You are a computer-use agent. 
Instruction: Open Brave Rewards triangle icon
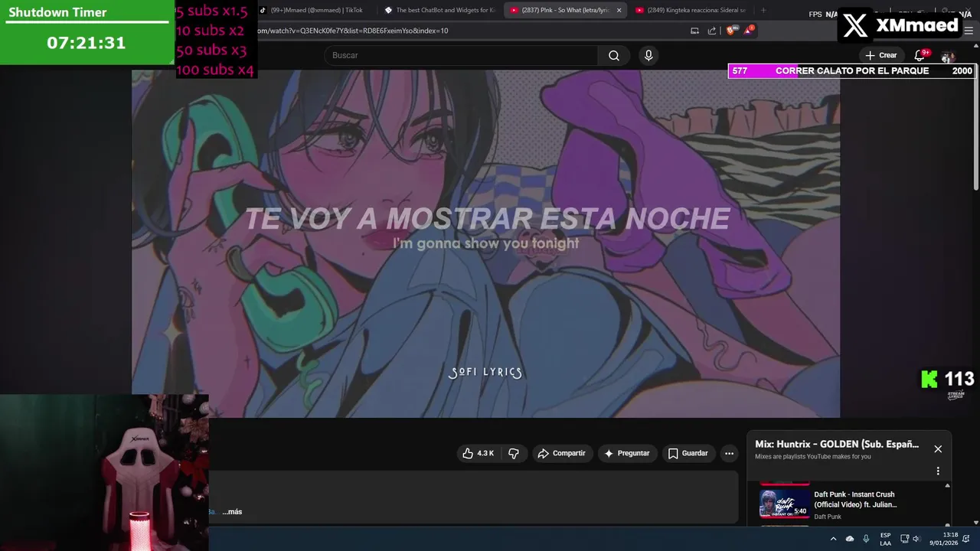click(749, 31)
